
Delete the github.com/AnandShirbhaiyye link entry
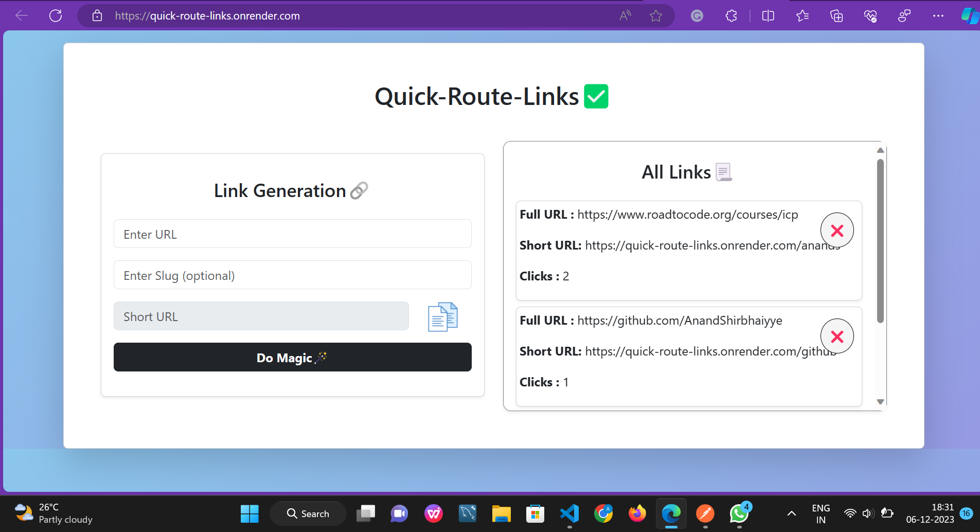pyautogui.click(x=837, y=336)
